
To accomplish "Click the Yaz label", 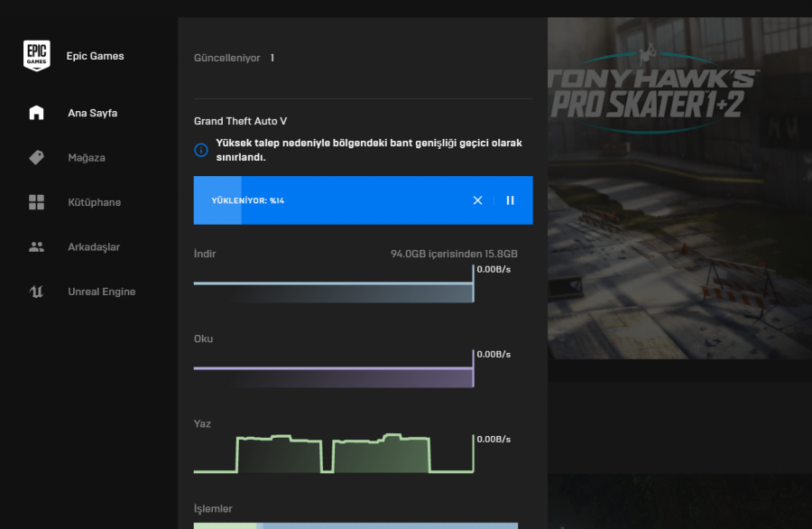I will point(202,423).
